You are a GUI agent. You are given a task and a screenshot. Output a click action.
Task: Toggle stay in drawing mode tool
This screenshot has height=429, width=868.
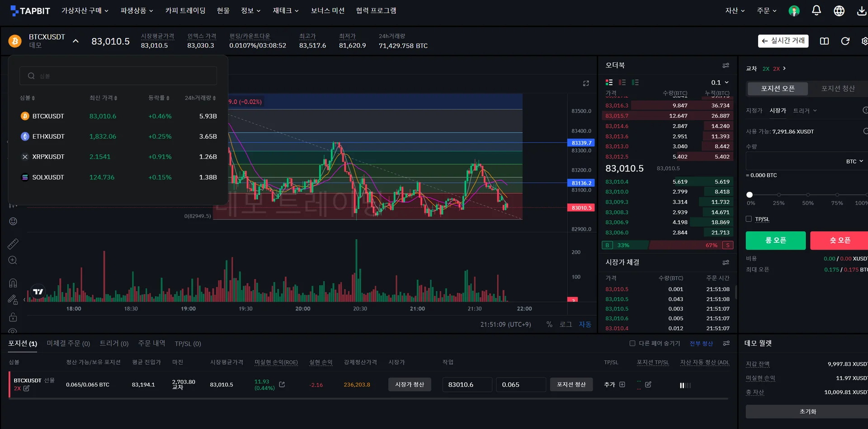[x=13, y=299]
